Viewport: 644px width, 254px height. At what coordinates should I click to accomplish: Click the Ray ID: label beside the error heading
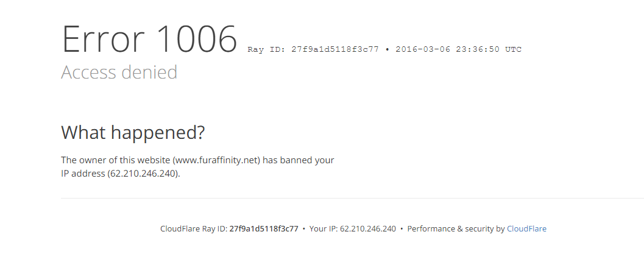tap(266, 49)
